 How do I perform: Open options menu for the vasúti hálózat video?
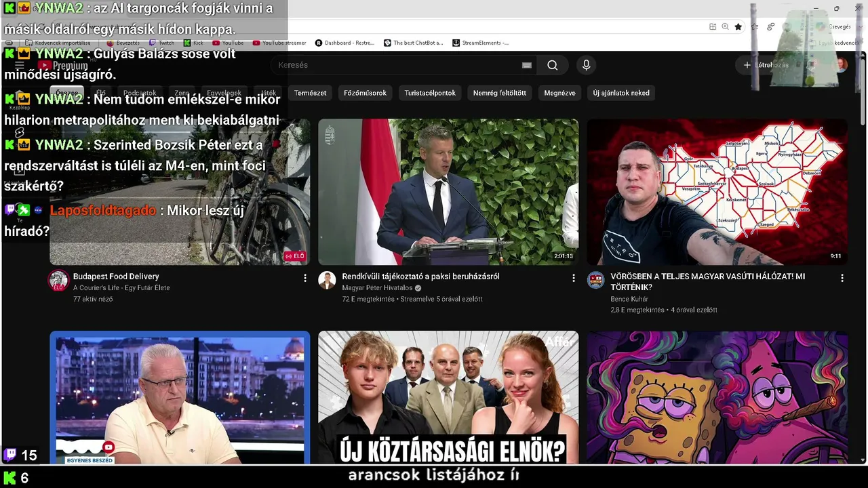pos(842,278)
